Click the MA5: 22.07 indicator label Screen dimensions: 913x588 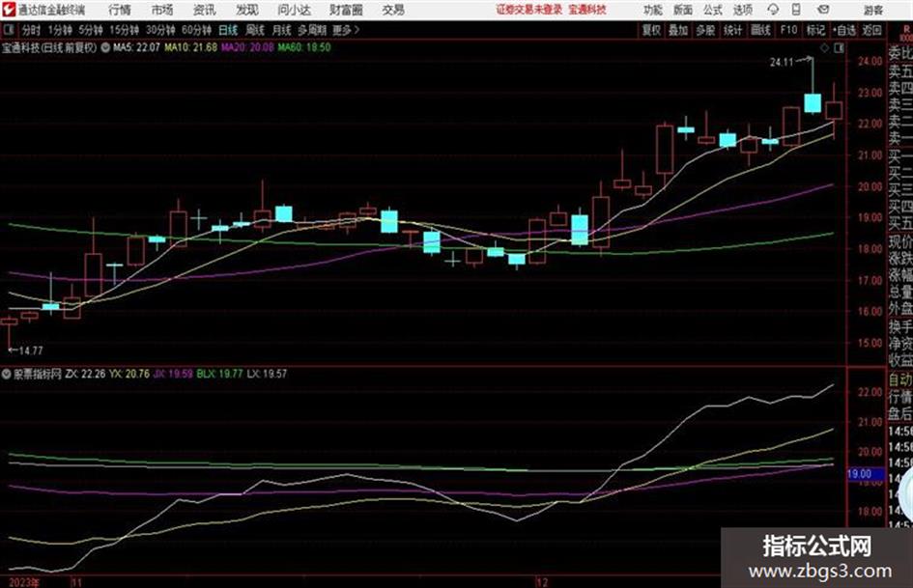click(x=136, y=47)
